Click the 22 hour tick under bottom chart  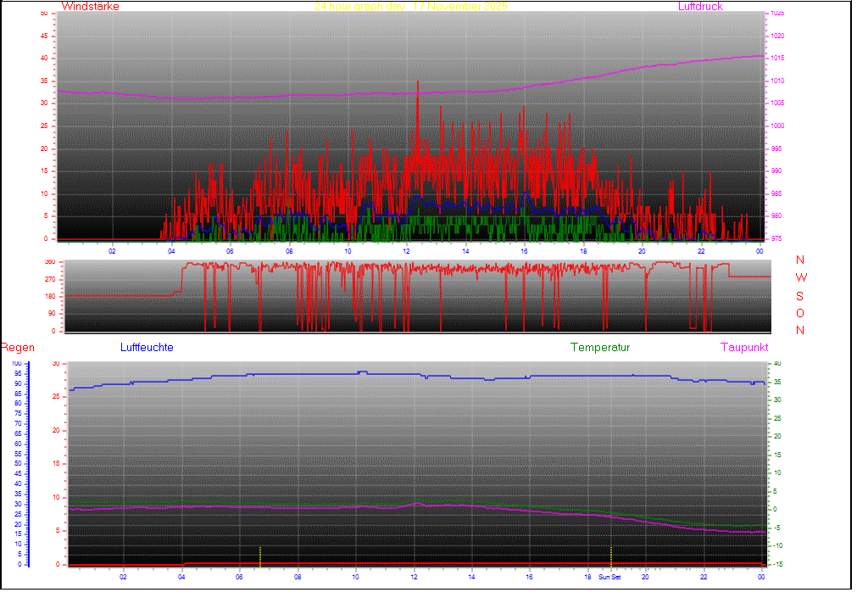pos(704,577)
